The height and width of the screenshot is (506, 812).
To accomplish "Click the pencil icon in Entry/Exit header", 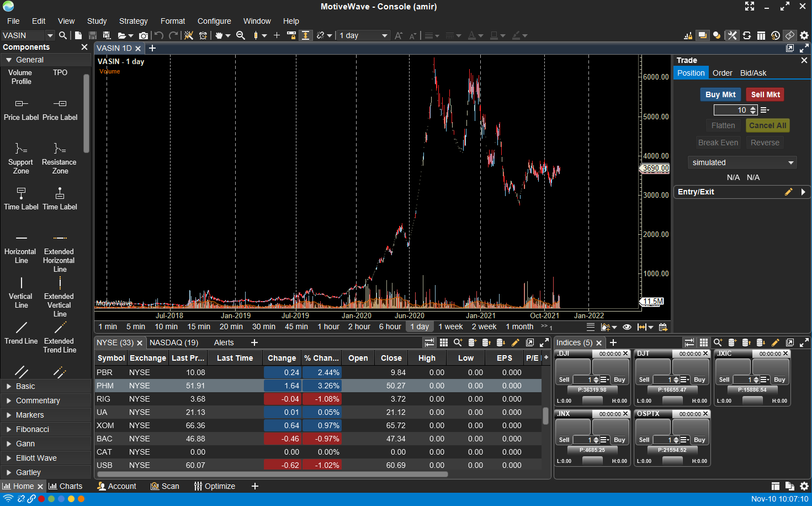I will (x=788, y=192).
